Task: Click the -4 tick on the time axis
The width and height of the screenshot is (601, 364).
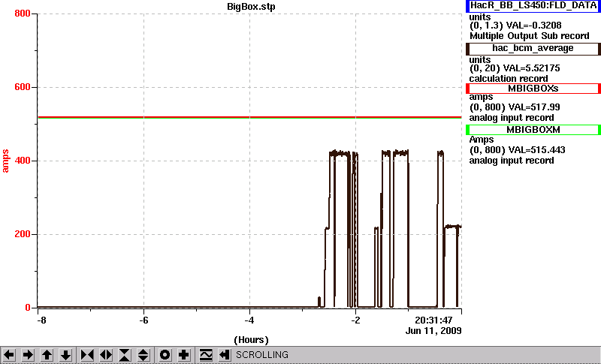Action: pos(249,320)
